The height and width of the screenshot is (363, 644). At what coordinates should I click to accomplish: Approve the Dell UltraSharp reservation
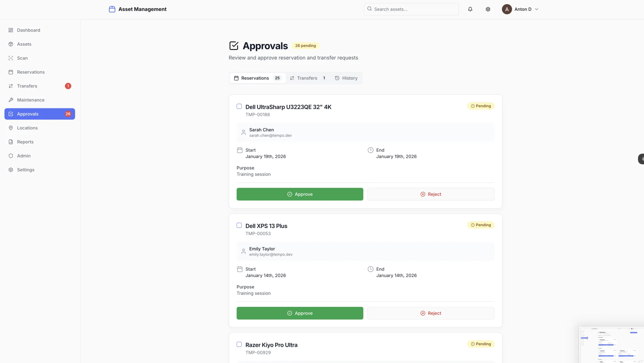coord(300,194)
